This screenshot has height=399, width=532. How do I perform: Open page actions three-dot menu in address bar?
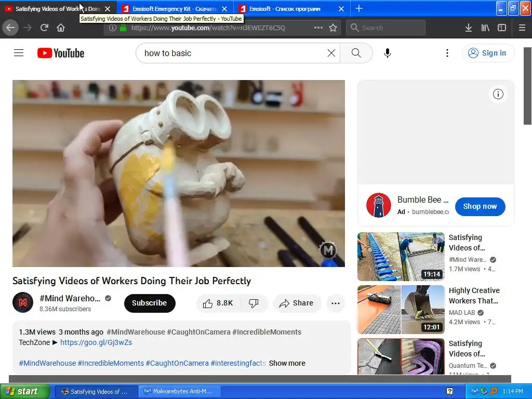tap(318, 28)
